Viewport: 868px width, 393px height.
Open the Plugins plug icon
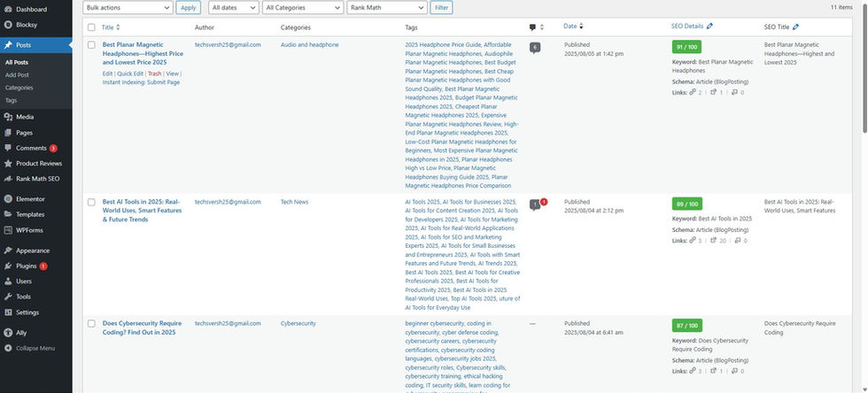[x=8, y=266]
